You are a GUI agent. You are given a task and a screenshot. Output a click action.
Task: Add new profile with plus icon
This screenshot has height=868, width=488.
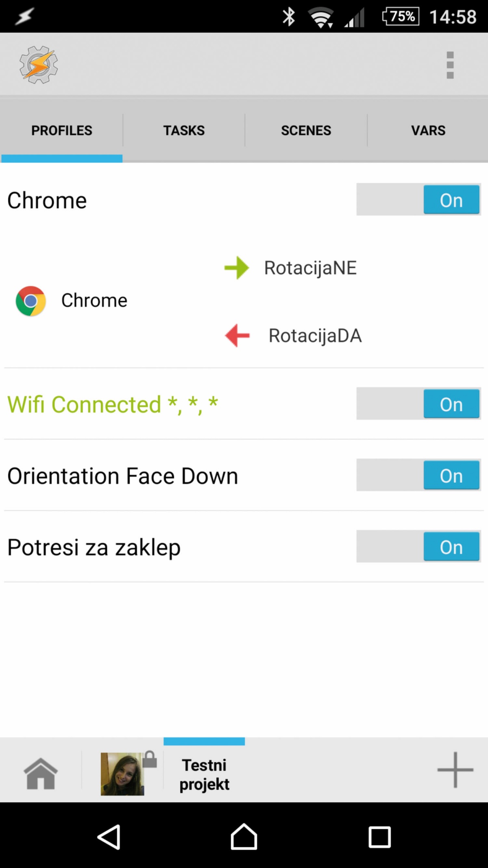pyautogui.click(x=455, y=770)
